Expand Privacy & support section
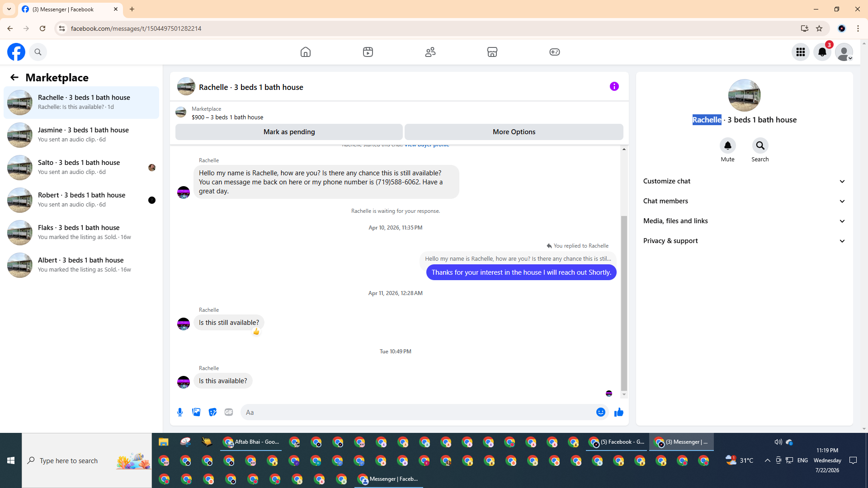 click(745, 241)
